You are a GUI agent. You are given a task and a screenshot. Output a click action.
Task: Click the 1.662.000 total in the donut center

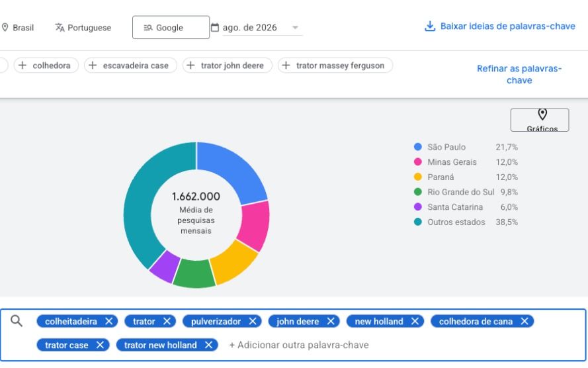pos(196,196)
